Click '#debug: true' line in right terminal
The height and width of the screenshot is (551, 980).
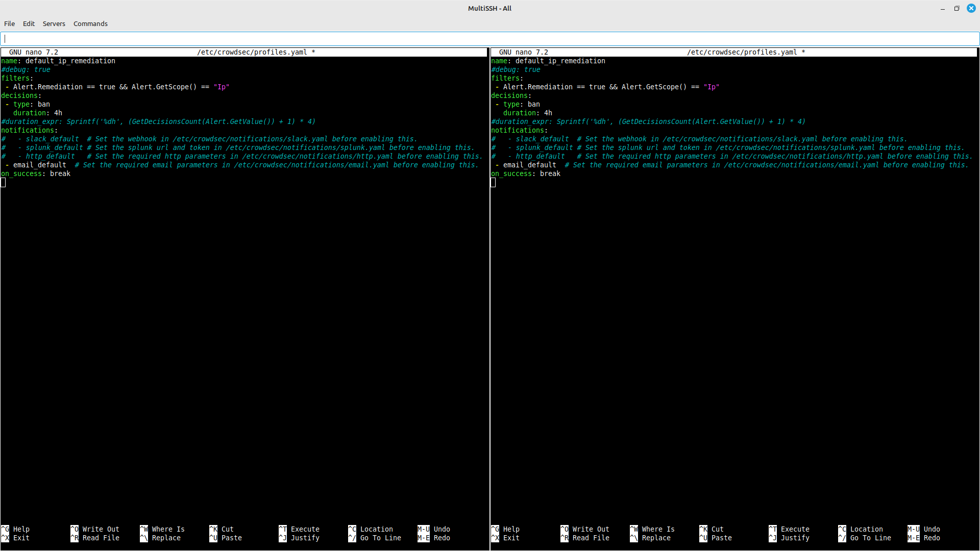click(516, 69)
